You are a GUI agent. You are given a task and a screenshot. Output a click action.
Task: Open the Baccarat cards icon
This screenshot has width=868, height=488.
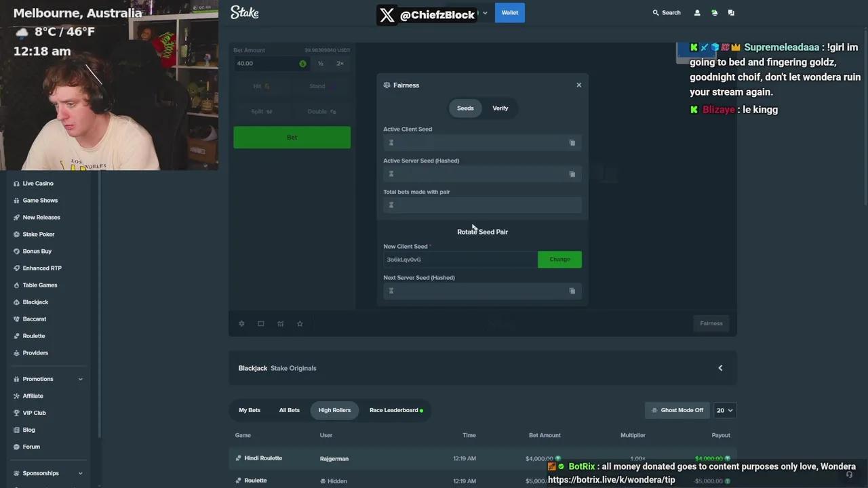pyautogui.click(x=16, y=319)
